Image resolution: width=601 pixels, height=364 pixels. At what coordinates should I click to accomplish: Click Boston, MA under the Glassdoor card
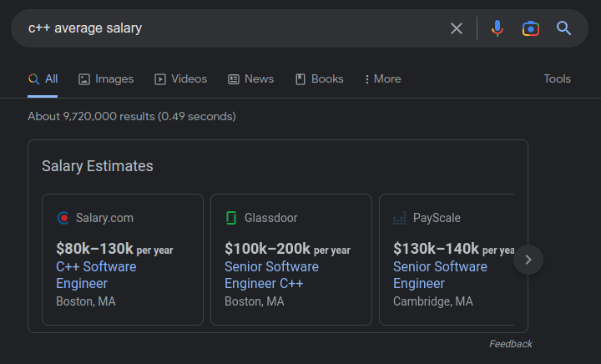[254, 301]
